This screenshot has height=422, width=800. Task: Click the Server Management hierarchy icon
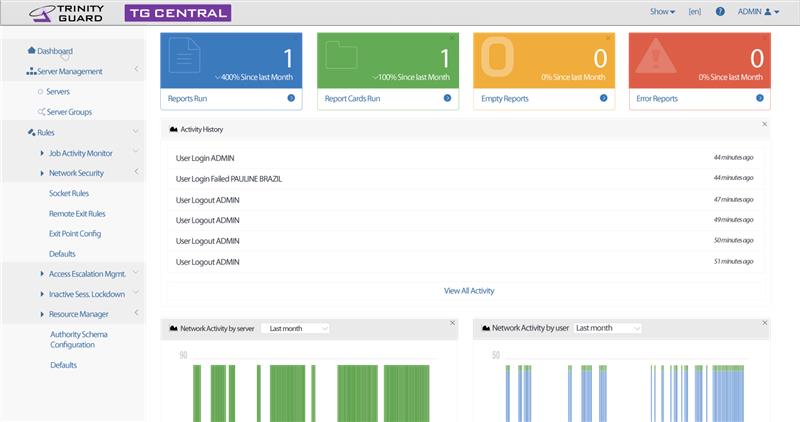tap(31, 71)
